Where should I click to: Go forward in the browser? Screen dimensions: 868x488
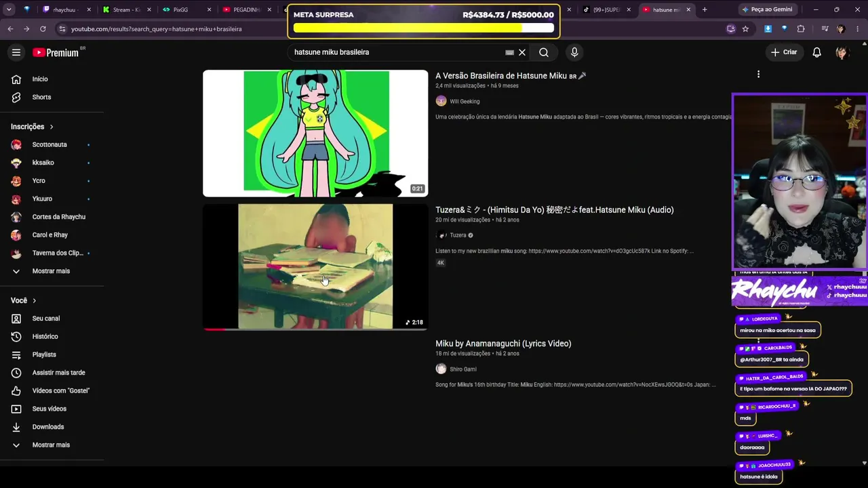pos(26,29)
